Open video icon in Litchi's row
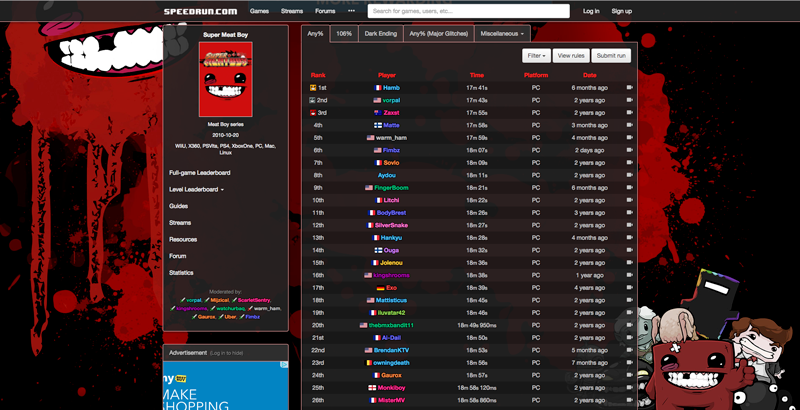The width and height of the screenshot is (800, 410). 629,200
